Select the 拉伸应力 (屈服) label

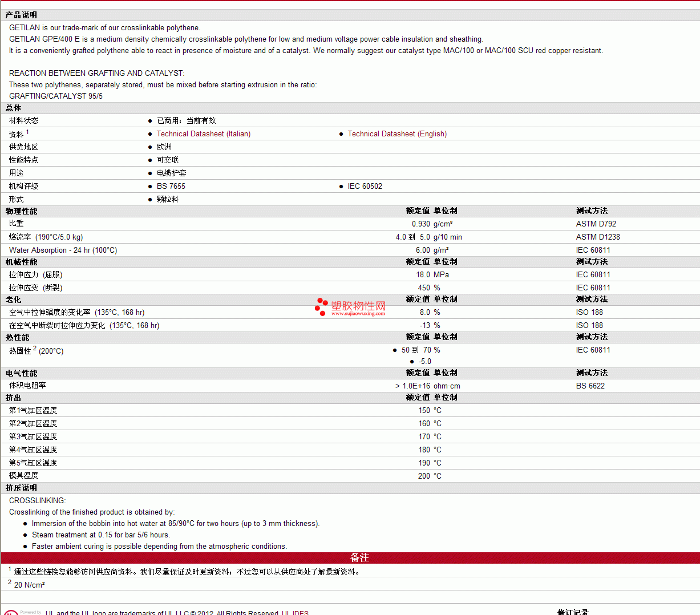click(36, 275)
